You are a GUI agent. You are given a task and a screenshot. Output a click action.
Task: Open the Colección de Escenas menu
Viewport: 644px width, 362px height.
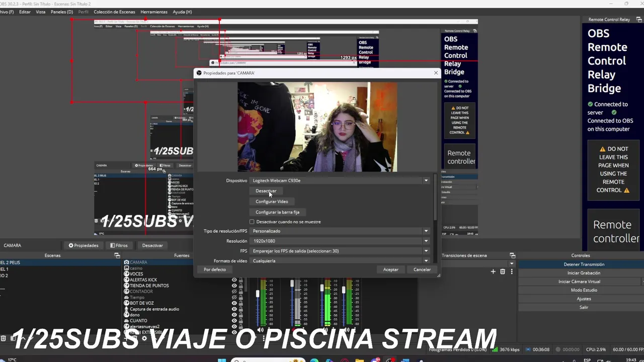(114, 12)
